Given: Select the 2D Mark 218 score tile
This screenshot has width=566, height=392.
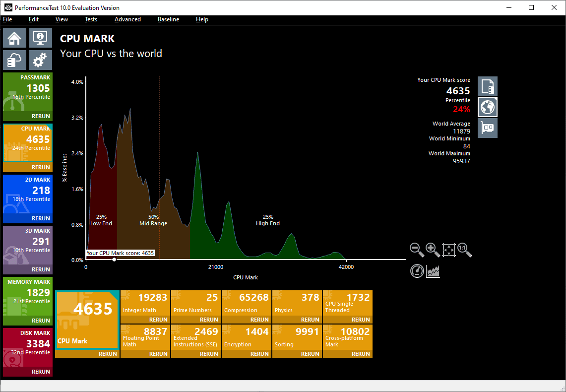Looking at the screenshot, I should (x=28, y=194).
